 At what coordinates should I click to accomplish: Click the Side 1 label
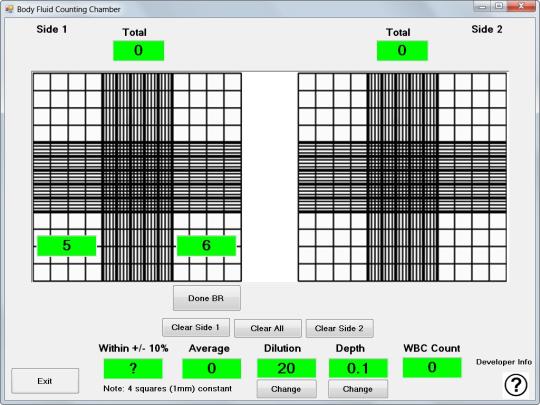52,29
